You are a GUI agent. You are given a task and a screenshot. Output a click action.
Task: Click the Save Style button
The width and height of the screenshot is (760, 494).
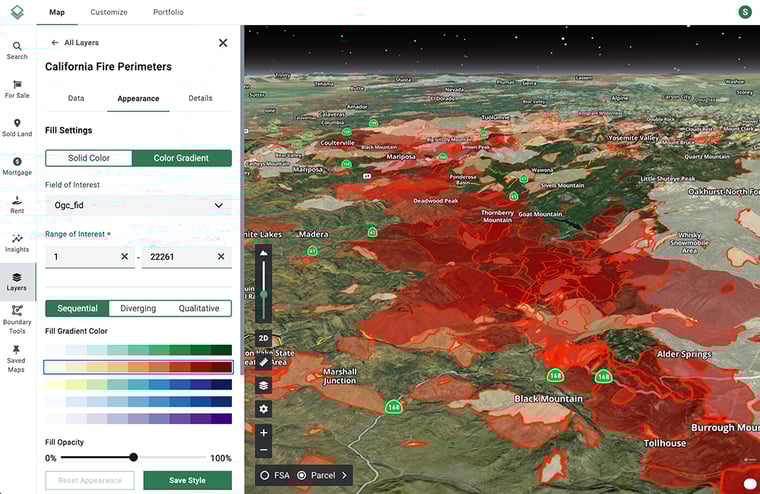pyautogui.click(x=187, y=480)
